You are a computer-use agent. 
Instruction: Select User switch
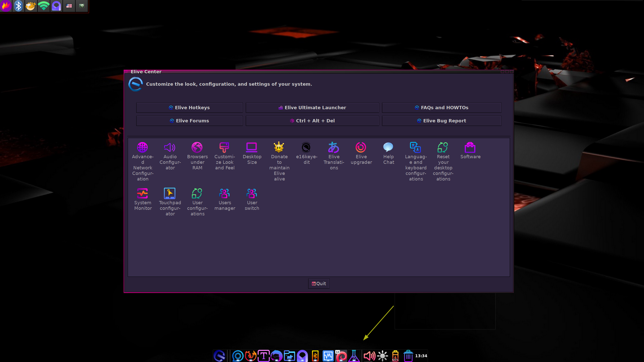pos(252,199)
